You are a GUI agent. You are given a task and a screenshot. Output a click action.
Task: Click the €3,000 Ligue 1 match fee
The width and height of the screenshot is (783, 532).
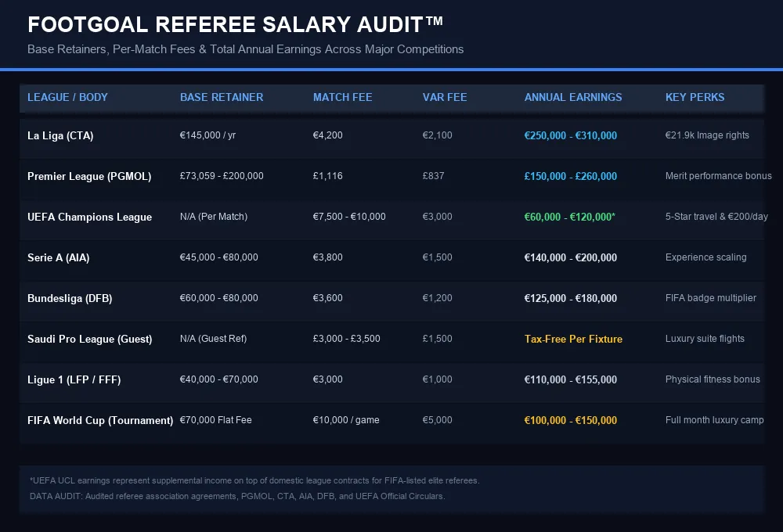point(327,379)
